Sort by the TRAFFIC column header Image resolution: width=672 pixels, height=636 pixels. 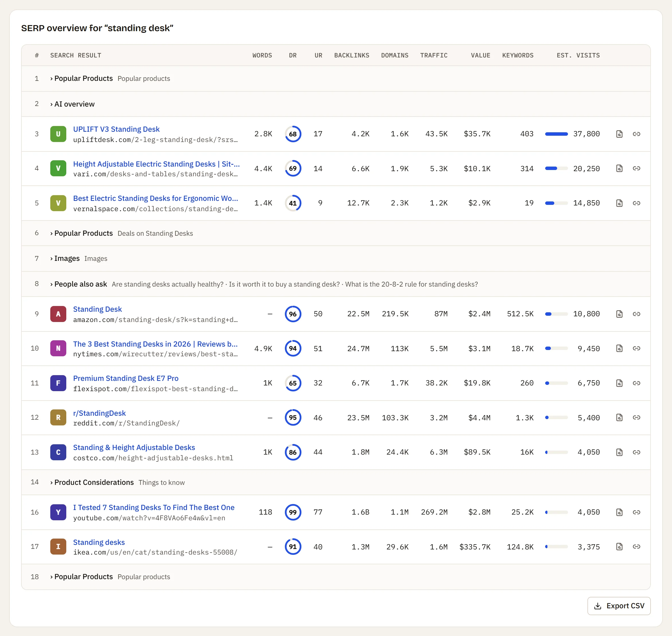pyautogui.click(x=434, y=55)
